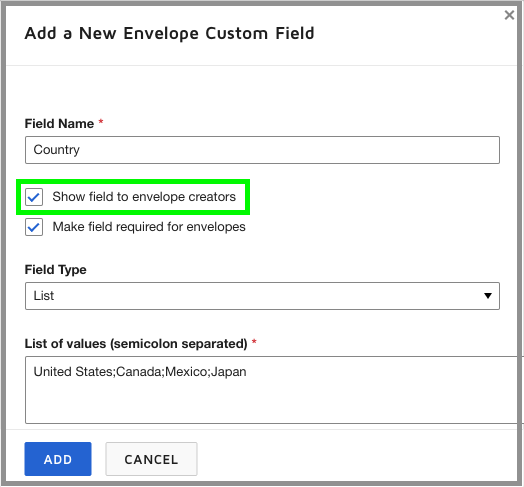524x487 pixels.
Task: Open the Field Type List combo box
Action: click(x=262, y=296)
